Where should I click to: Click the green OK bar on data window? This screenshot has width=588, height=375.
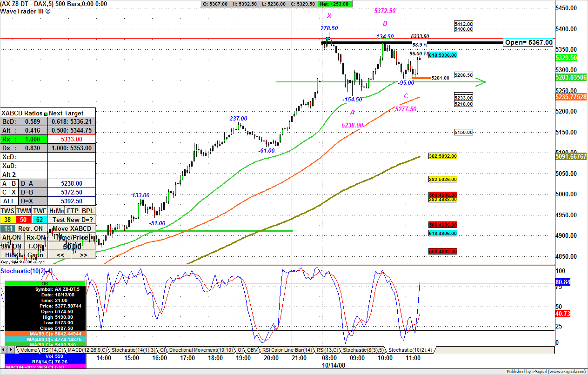click(45, 283)
